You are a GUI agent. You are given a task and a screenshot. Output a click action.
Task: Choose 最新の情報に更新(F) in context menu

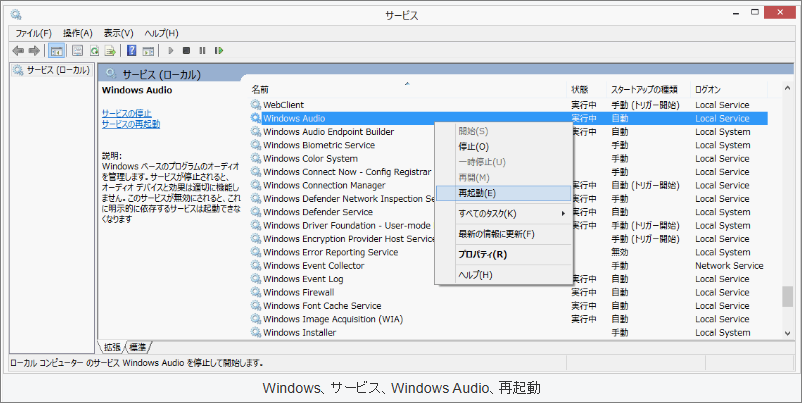pyautogui.click(x=503, y=234)
